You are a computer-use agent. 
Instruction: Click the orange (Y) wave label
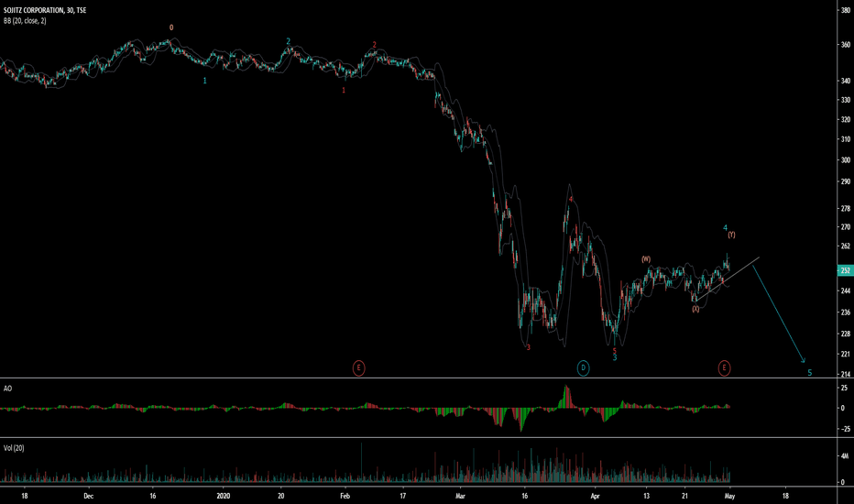(x=731, y=235)
